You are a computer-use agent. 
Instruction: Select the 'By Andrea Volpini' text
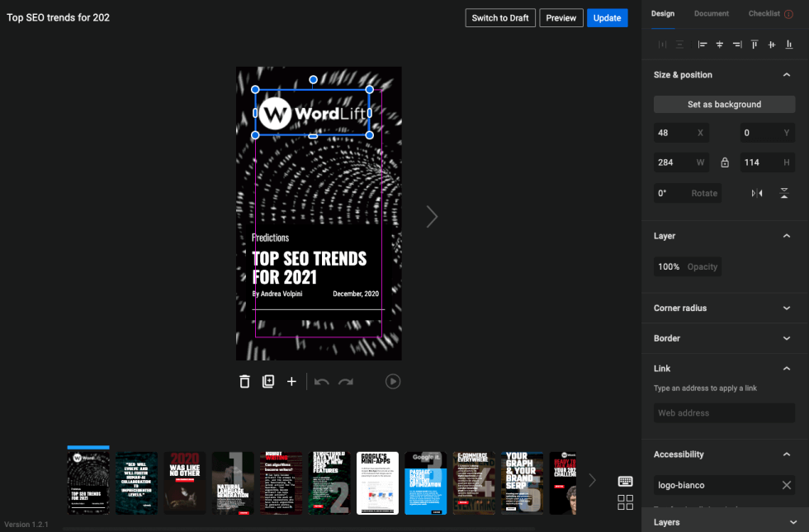pos(277,294)
